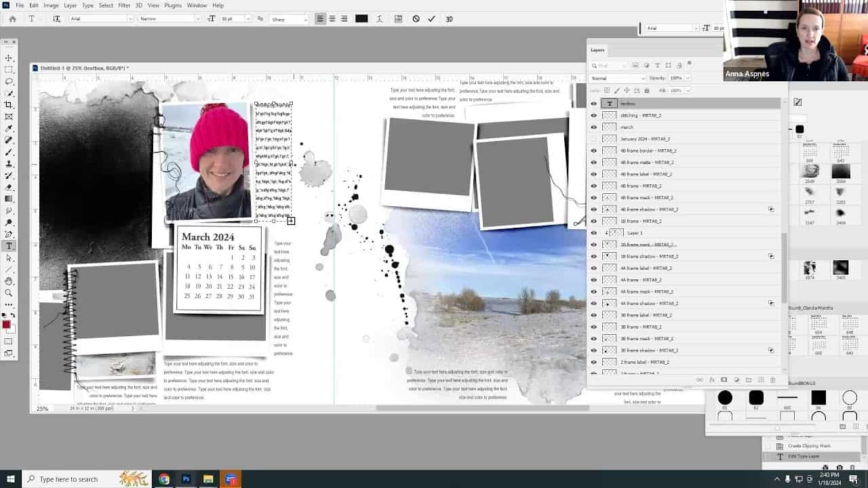Screen dimensions: 868x488
Task: Right align text
Action: point(344,19)
